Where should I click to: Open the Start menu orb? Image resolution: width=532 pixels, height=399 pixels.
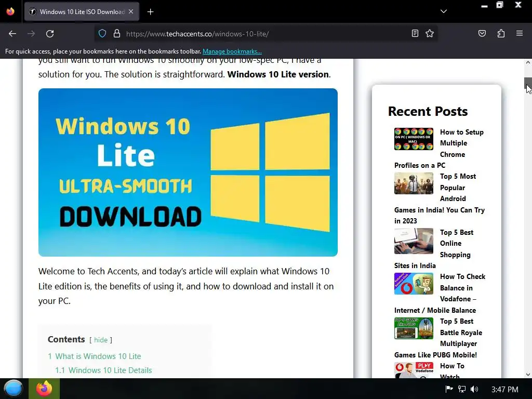[x=14, y=389]
